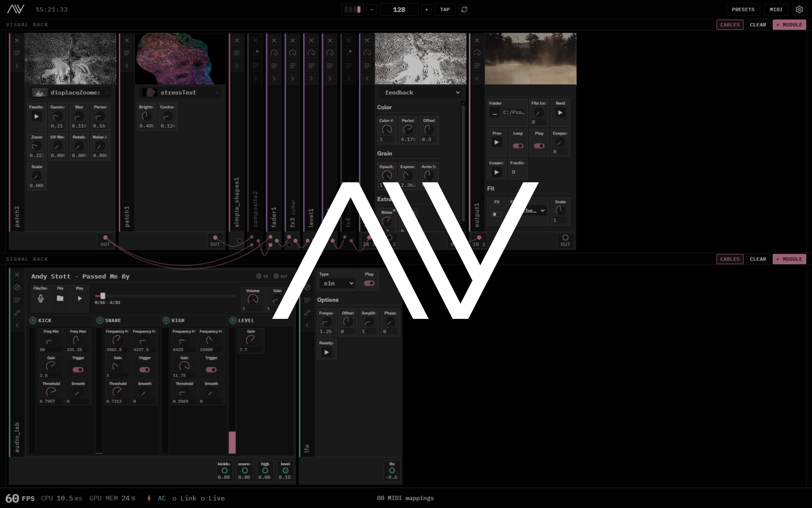Toggle the Loop switch in output1

click(518, 146)
